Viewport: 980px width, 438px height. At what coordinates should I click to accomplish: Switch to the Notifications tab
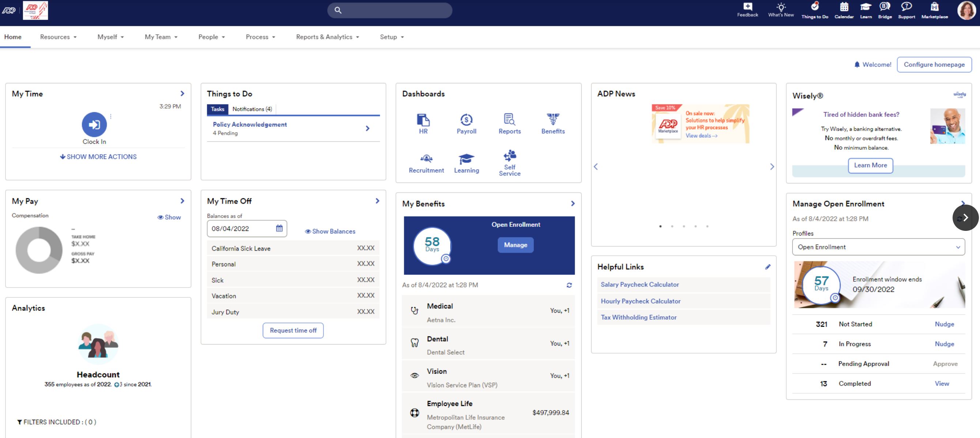(252, 109)
